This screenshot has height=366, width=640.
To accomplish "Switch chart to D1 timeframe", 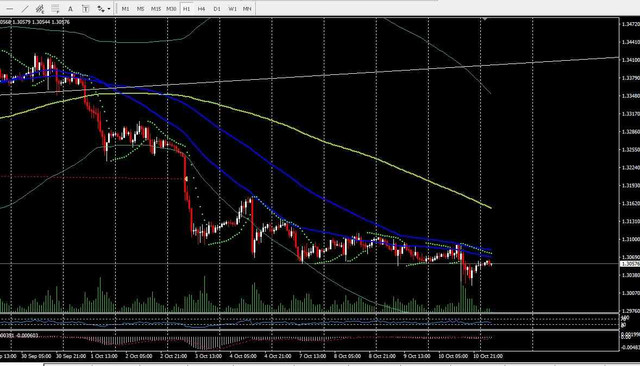I will tap(217, 9).
